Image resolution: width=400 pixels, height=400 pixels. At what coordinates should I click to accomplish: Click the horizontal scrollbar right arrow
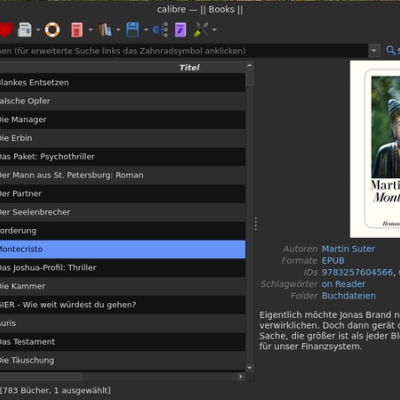coord(241,377)
